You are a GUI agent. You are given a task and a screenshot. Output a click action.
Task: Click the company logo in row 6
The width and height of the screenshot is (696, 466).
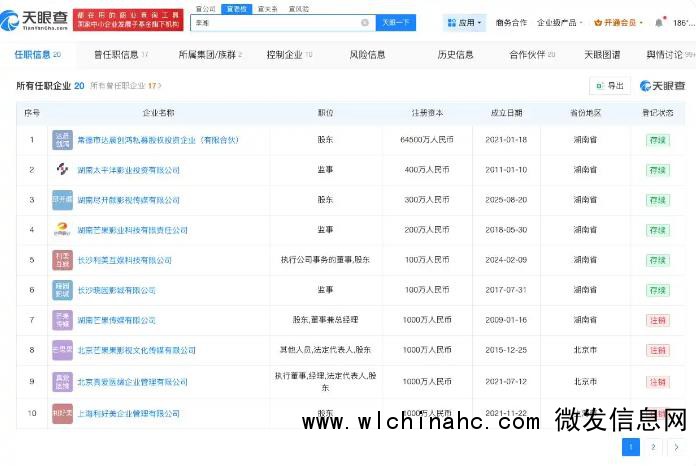[62, 290]
